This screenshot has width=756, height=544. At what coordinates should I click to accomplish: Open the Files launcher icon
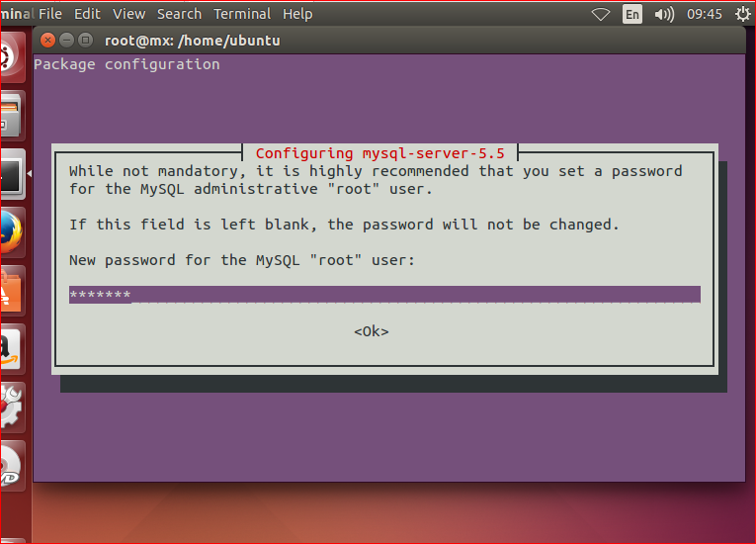click(11, 116)
